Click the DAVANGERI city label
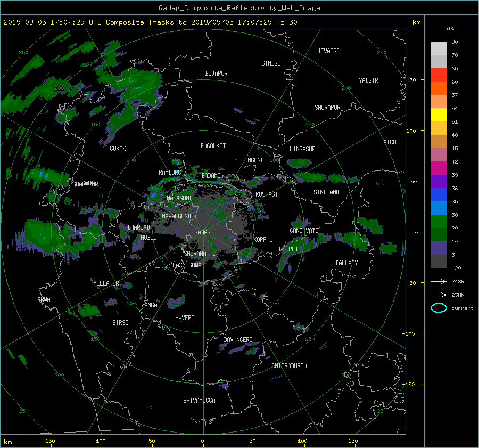479x448 pixels. (x=238, y=340)
